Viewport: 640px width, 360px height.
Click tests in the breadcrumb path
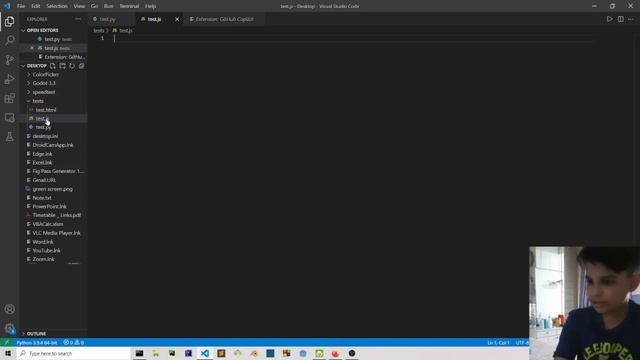pyautogui.click(x=98, y=31)
